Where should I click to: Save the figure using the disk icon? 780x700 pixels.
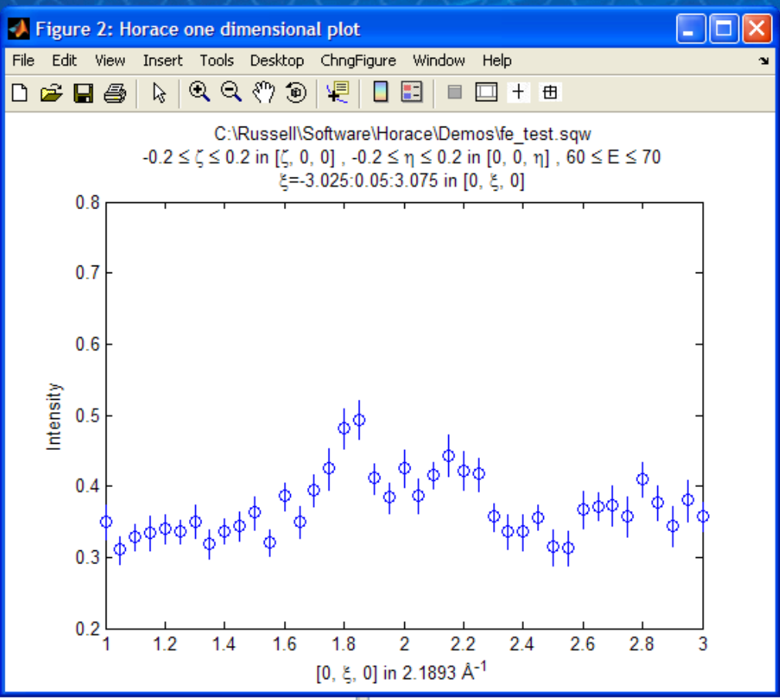click(x=83, y=93)
